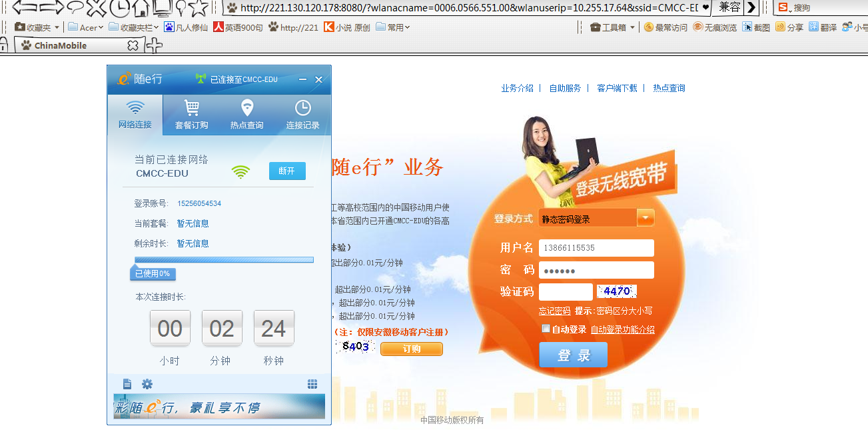
Task: Close the ChinaMobile tab
Action: (x=133, y=45)
